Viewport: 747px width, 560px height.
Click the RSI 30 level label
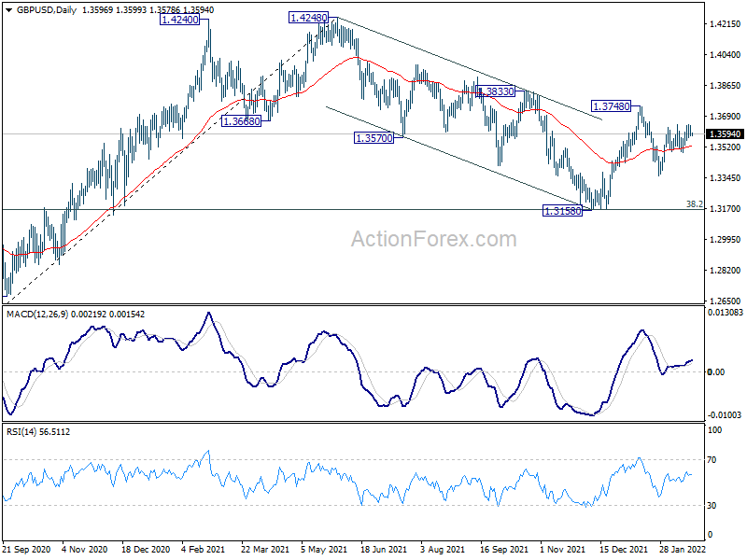point(712,506)
